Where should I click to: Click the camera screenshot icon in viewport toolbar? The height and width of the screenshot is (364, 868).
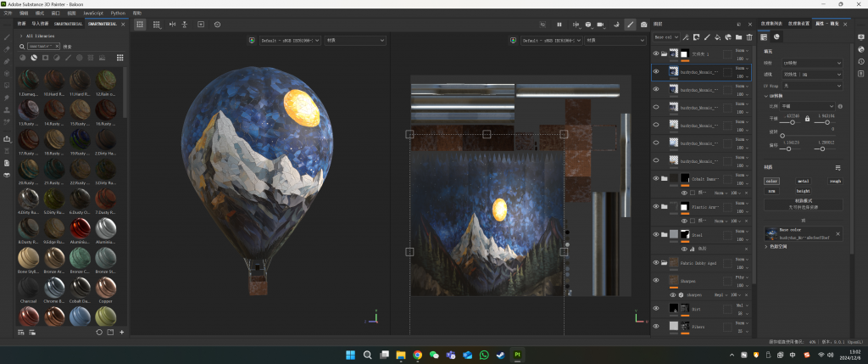(644, 25)
